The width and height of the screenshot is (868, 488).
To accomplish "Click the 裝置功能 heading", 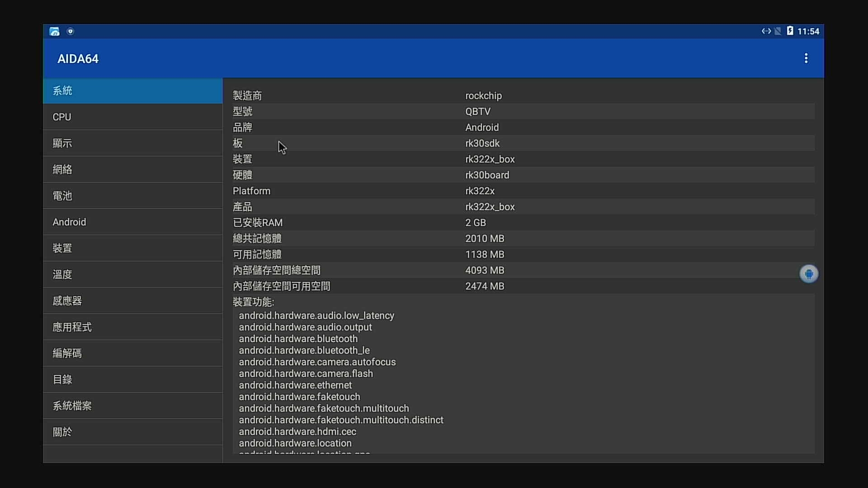I will (x=254, y=302).
